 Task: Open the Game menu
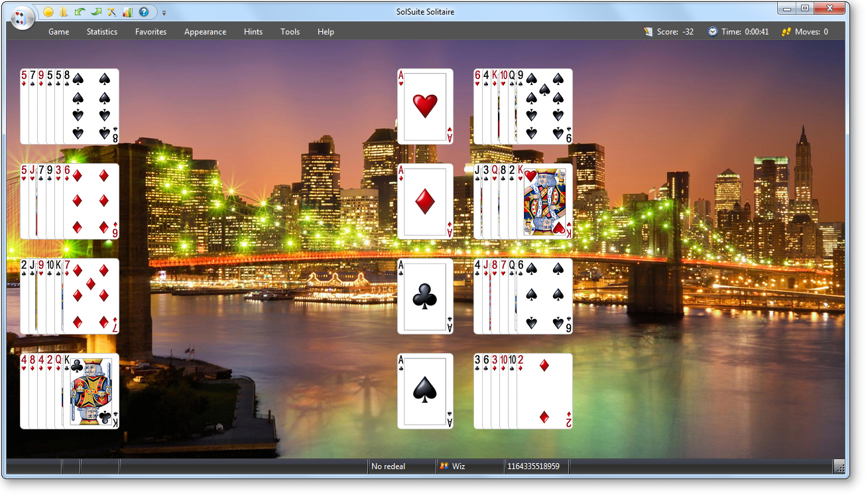click(x=58, y=32)
